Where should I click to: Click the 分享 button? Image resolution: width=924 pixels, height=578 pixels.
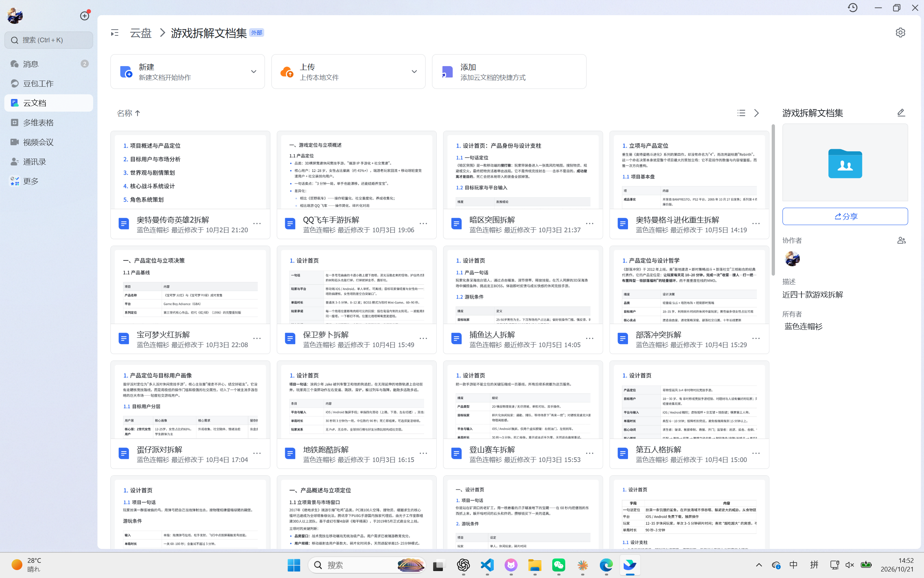tap(845, 216)
